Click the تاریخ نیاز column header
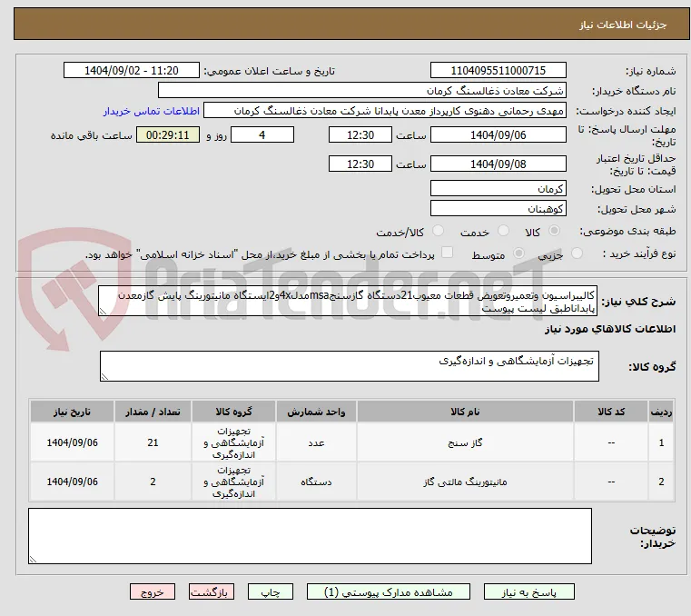 pos(72,412)
